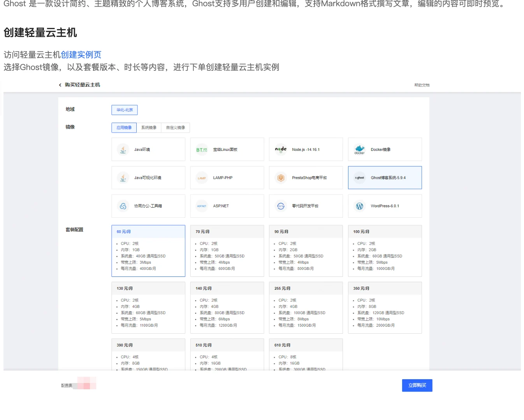This screenshot has height=420, width=524.
Task: Choose the 宝塔Linux面板 BT icon
Action: coord(202,149)
